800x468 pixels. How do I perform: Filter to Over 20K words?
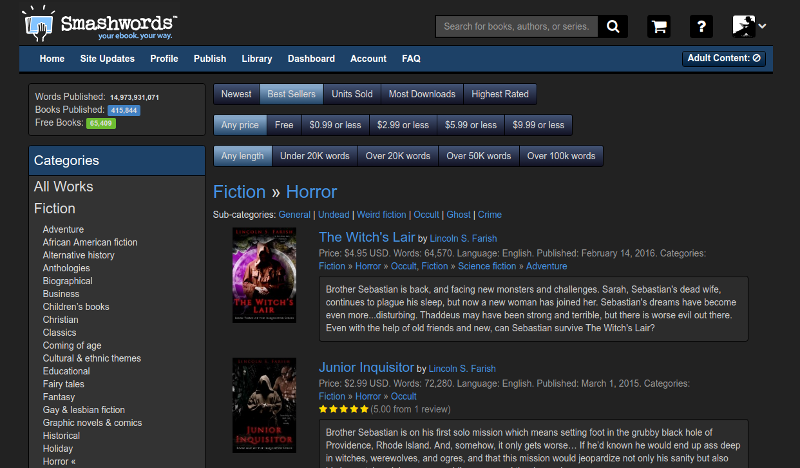pos(398,156)
